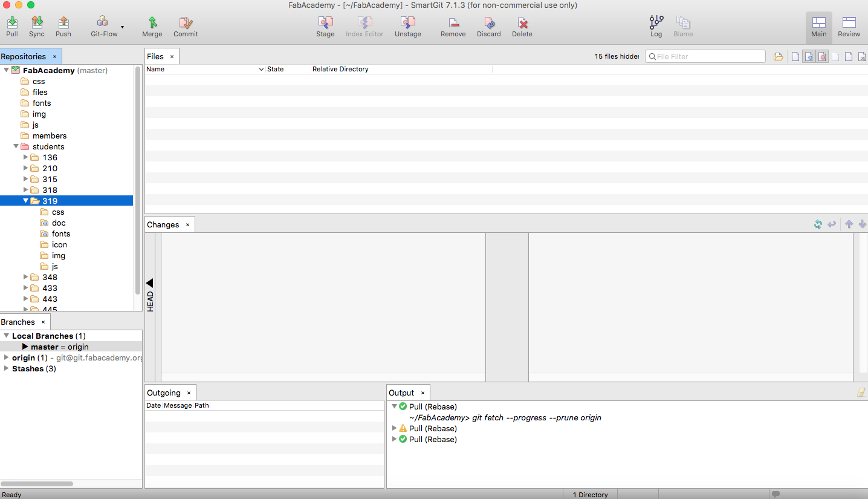Viewport: 868px width, 499px height.
Task: Click the refresh icon in Changes panel
Action: (x=818, y=224)
